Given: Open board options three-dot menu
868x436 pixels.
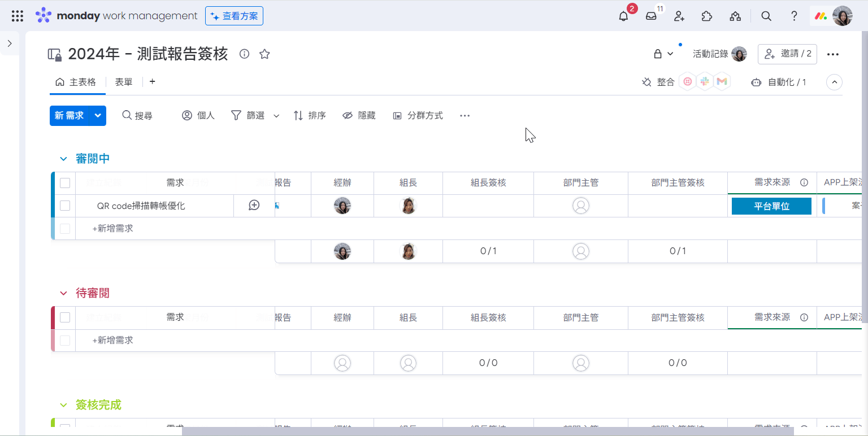Looking at the screenshot, I should [x=832, y=54].
